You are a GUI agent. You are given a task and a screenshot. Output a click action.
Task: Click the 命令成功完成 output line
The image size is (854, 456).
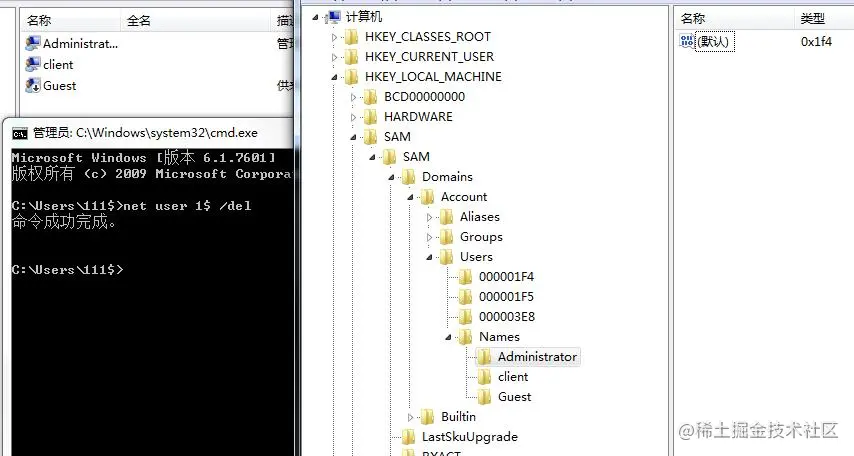[x=64, y=222]
